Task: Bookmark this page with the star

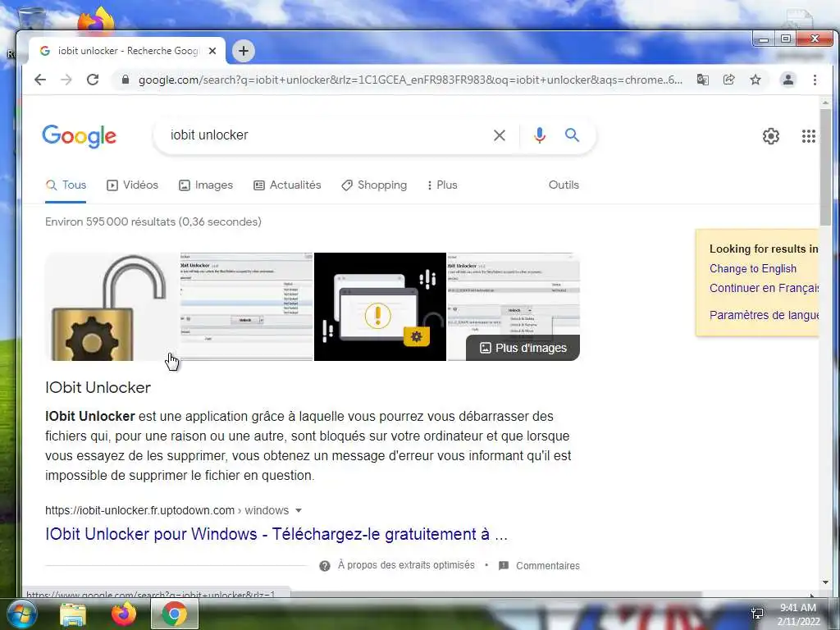Action: [756, 80]
